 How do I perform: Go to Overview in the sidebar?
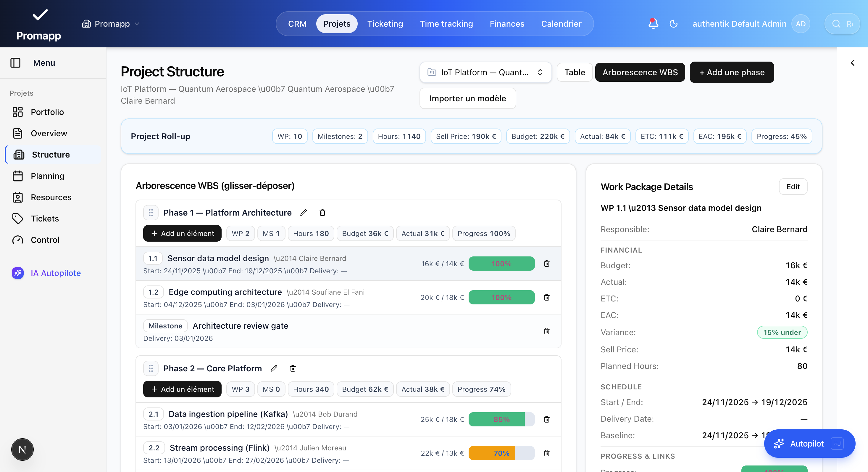(53, 133)
